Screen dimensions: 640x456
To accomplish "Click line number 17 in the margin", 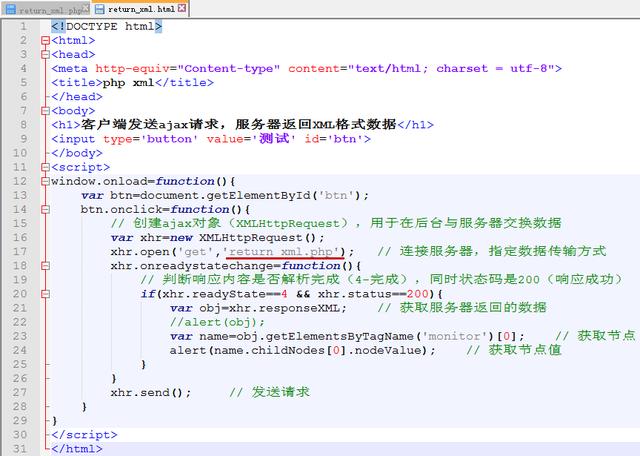I will pos(20,251).
